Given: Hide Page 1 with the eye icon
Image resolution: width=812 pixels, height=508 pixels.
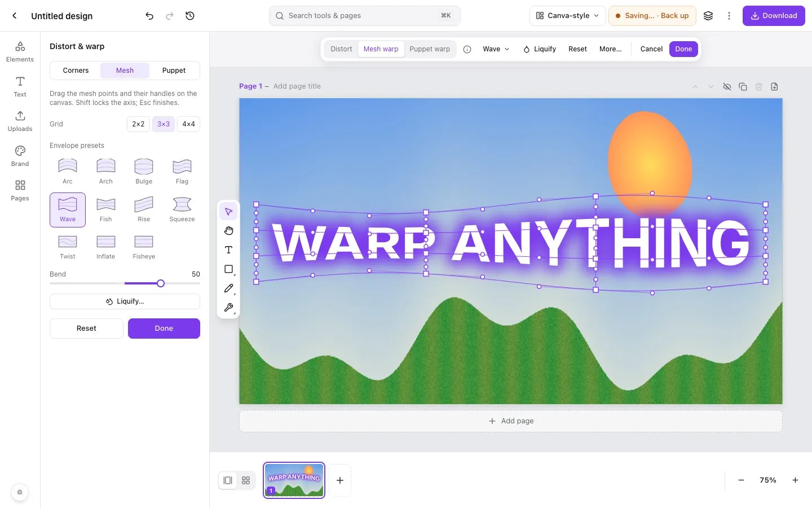Looking at the screenshot, I should [x=727, y=86].
